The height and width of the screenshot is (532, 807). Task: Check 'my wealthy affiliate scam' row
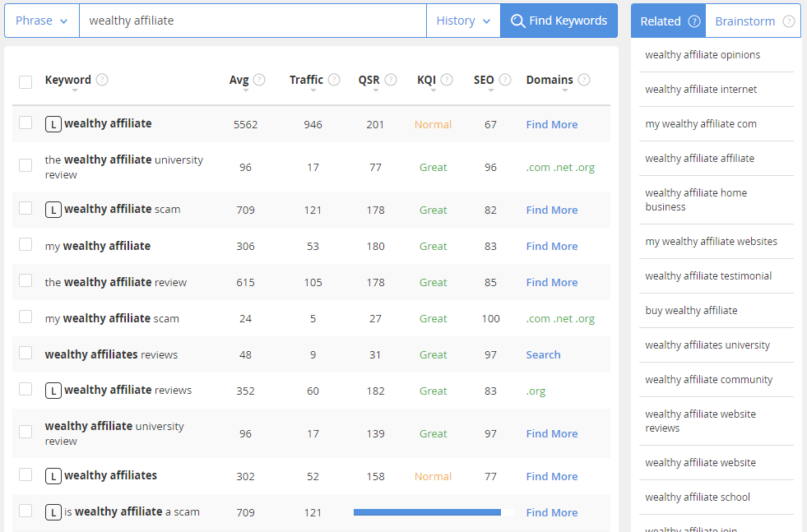pyautogui.click(x=26, y=317)
